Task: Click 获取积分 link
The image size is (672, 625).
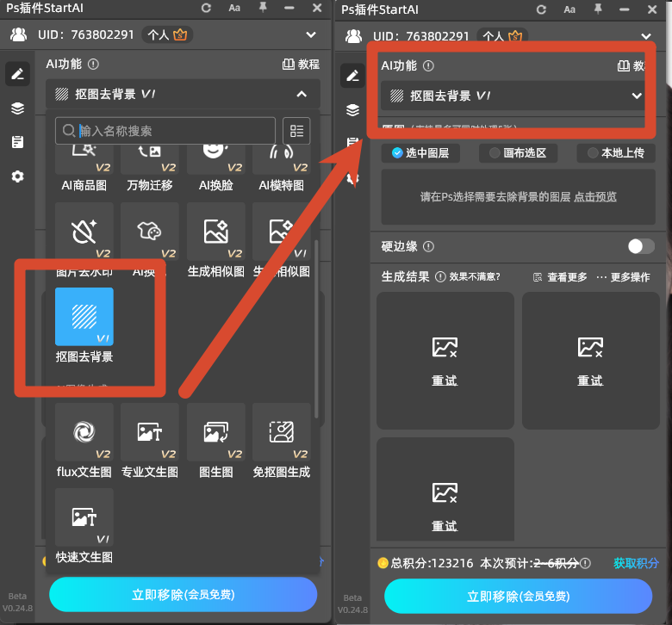Action: 636,563
